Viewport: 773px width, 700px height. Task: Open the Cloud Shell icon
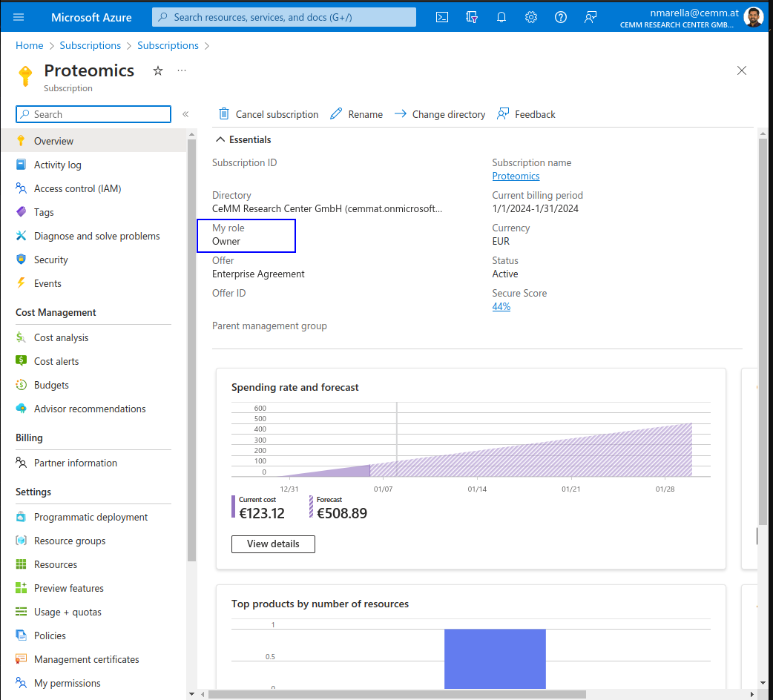tap(442, 17)
